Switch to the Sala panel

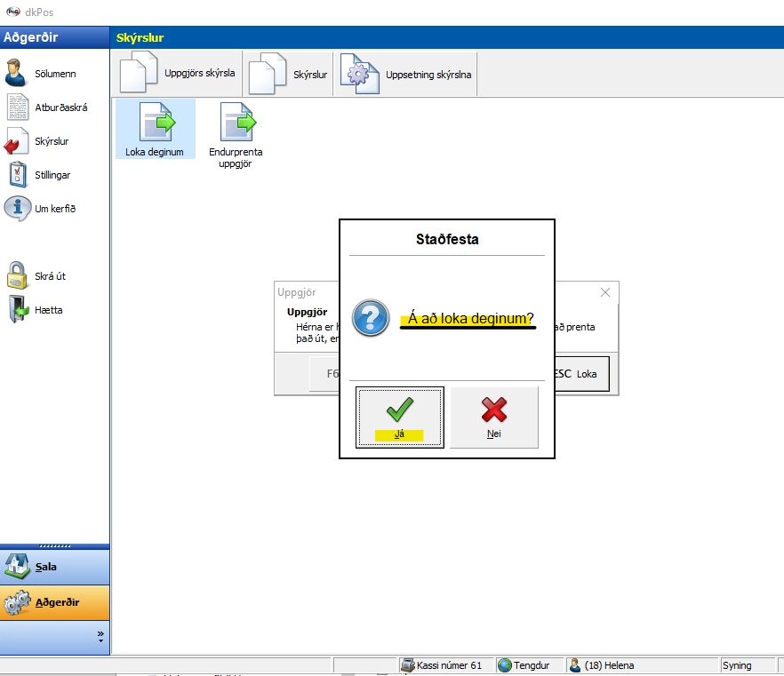[x=55, y=566]
